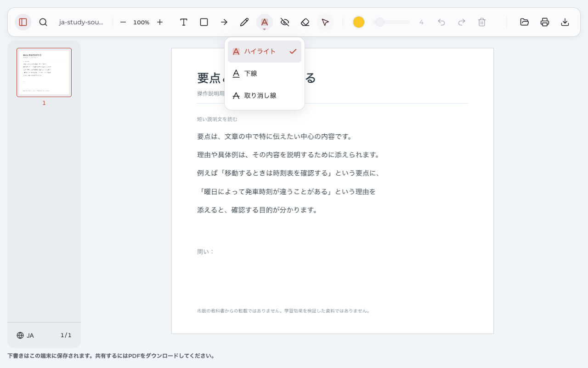This screenshot has height=368, width=588.
Task: Select the Text tool
Action: 184,22
